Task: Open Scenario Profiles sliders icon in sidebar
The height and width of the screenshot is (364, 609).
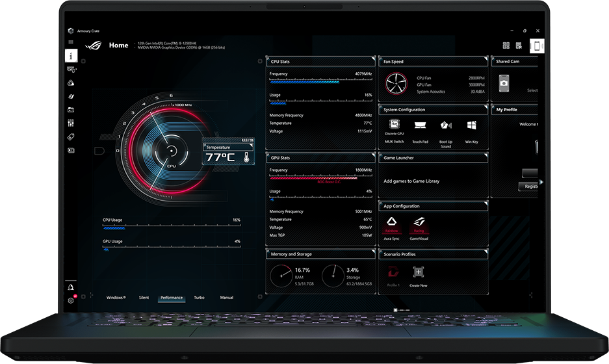Action: coord(71,123)
